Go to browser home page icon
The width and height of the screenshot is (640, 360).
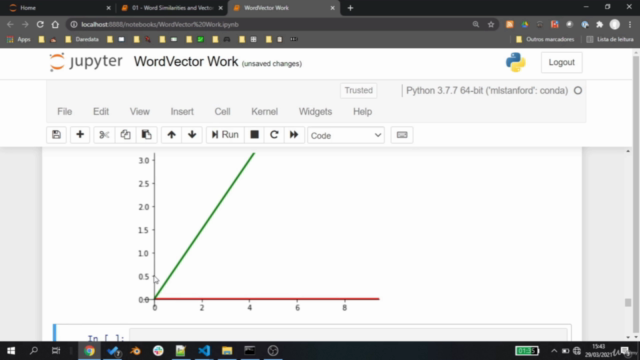55,24
